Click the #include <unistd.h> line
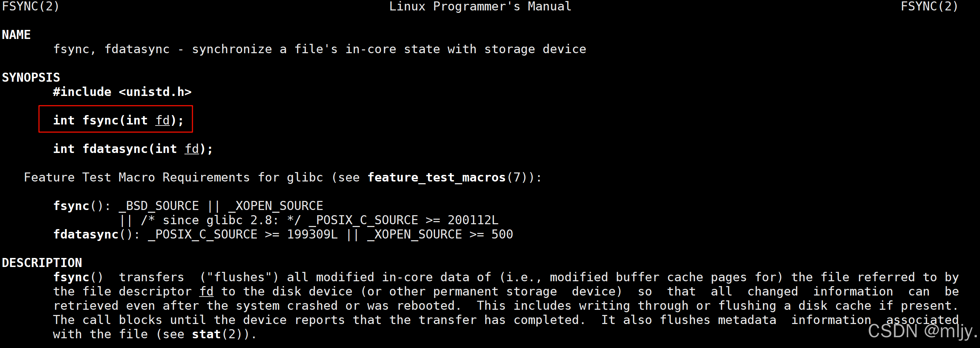Viewport: 980px width, 348px height. click(x=122, y=92)
